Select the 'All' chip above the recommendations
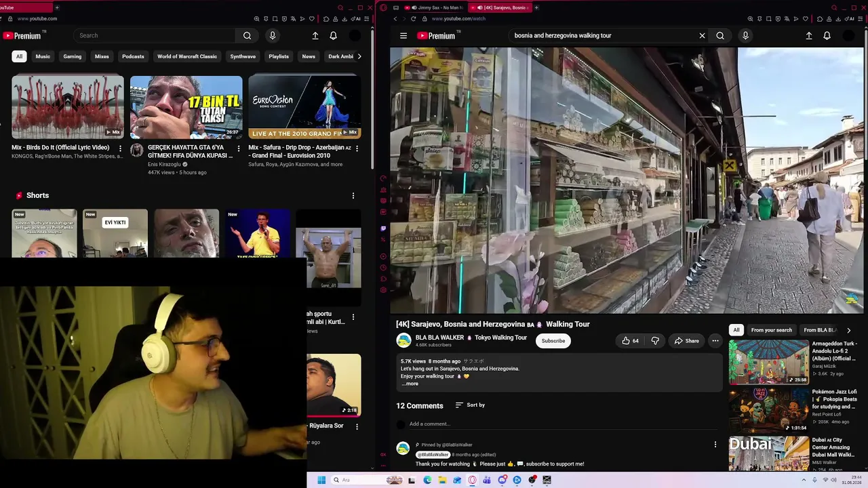Viewport: 868px width, 488px height. tap(736, 330)
